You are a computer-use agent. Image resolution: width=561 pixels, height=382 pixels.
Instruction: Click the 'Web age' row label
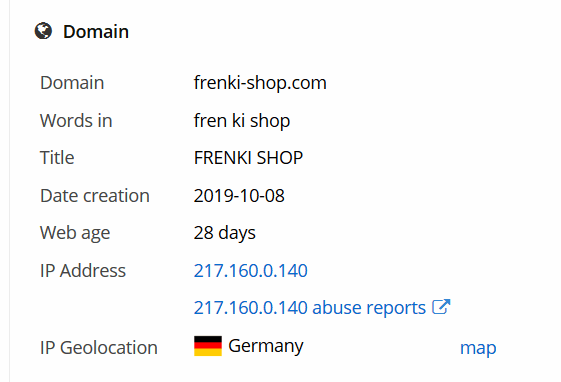point(75,233)
